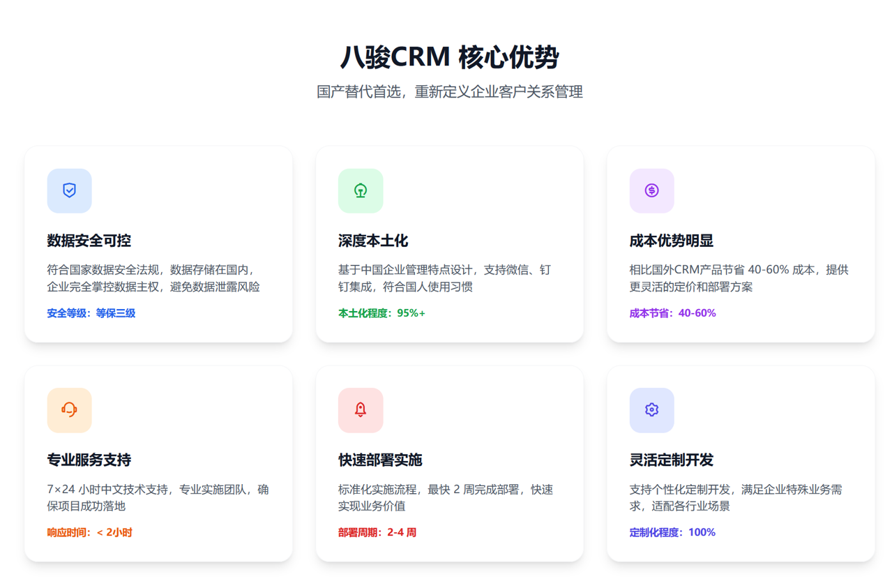This screenshot has width=892, height=588.
Task: Click the red rocket deployment icon
Action: coord(360,409)
